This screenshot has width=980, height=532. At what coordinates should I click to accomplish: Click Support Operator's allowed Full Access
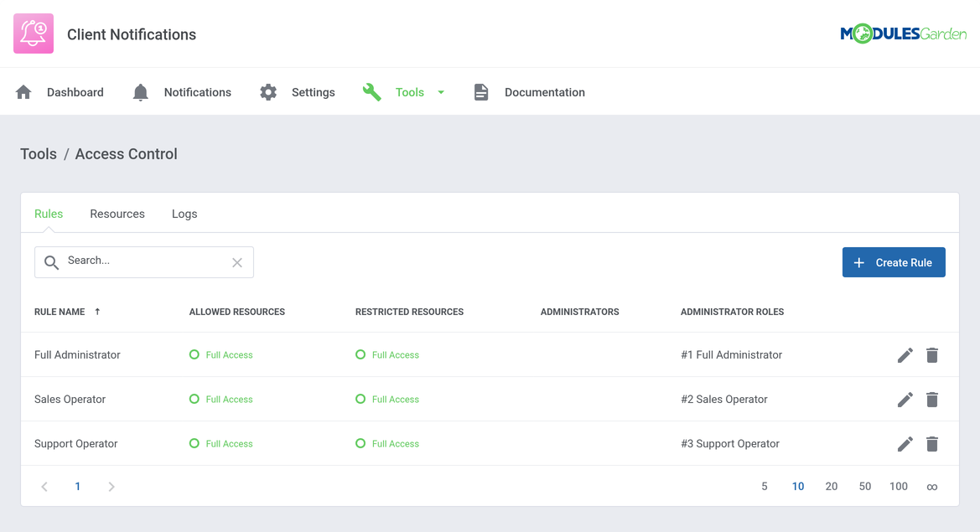221,443
